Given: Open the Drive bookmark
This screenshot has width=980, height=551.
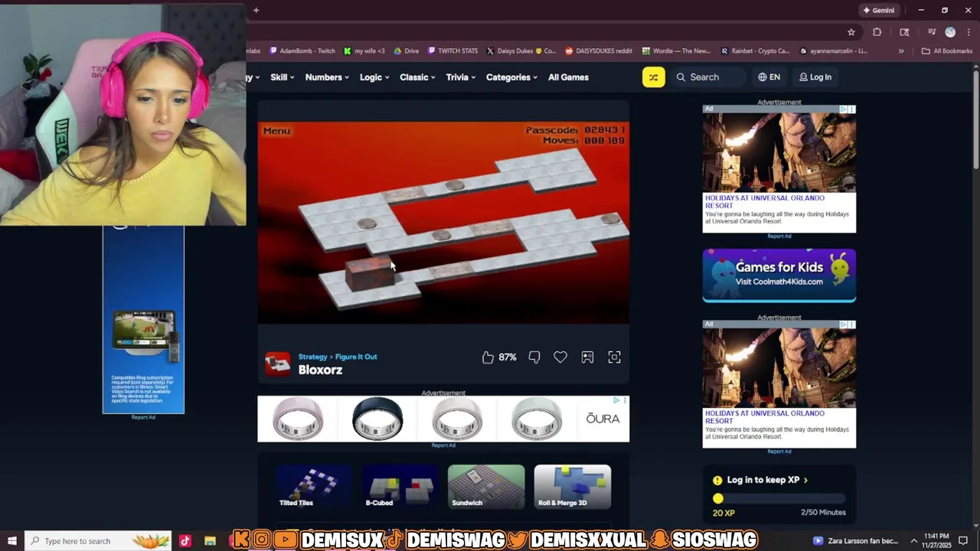Looking at the screenshot, I should [x=407, y=51].
